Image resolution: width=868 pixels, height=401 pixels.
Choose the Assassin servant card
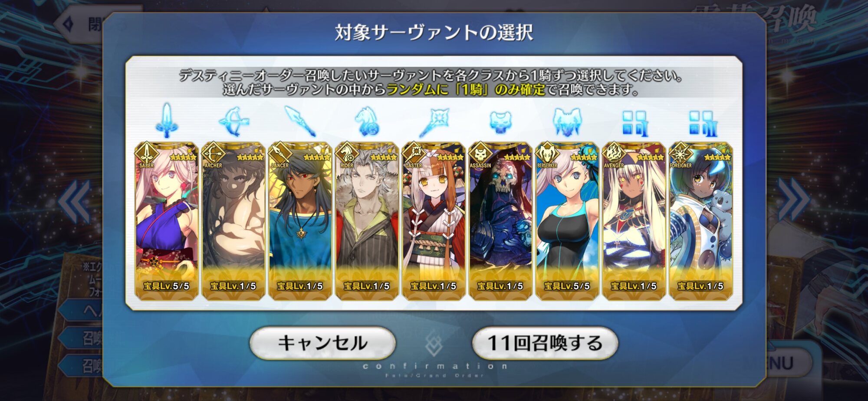[x=500, y=221]
